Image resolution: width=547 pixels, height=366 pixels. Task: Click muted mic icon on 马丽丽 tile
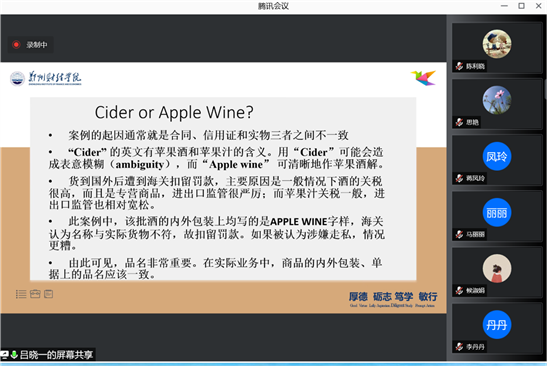pos(459,234)
